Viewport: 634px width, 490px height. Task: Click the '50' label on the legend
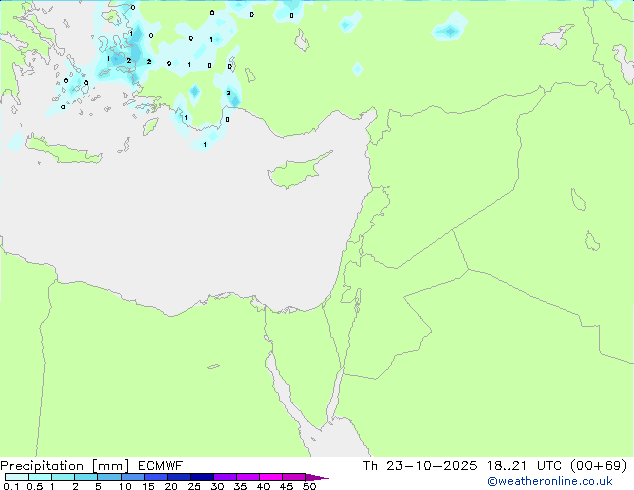tap(309, 486)
